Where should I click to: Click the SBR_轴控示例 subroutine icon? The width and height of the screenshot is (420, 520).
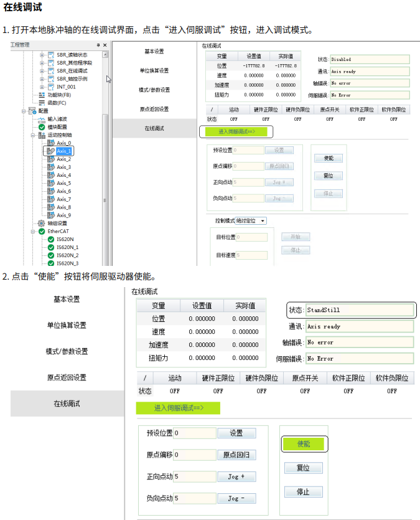51,78
